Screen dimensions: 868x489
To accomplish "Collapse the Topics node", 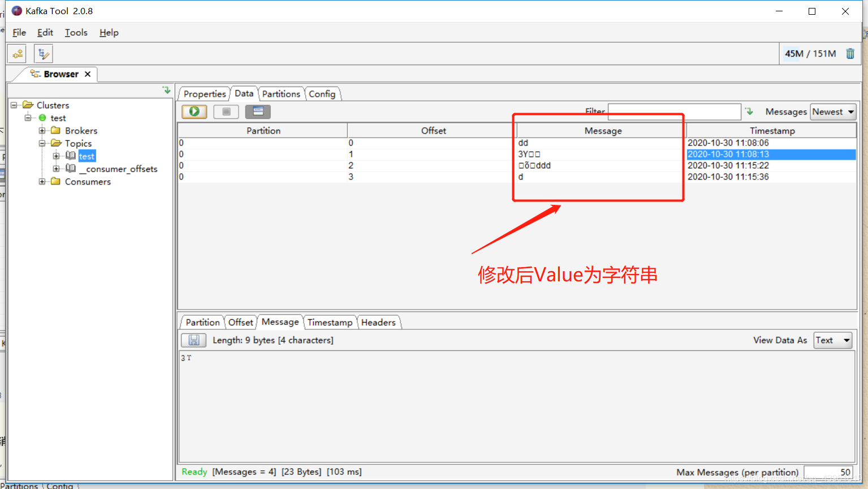I will [42, 143].
